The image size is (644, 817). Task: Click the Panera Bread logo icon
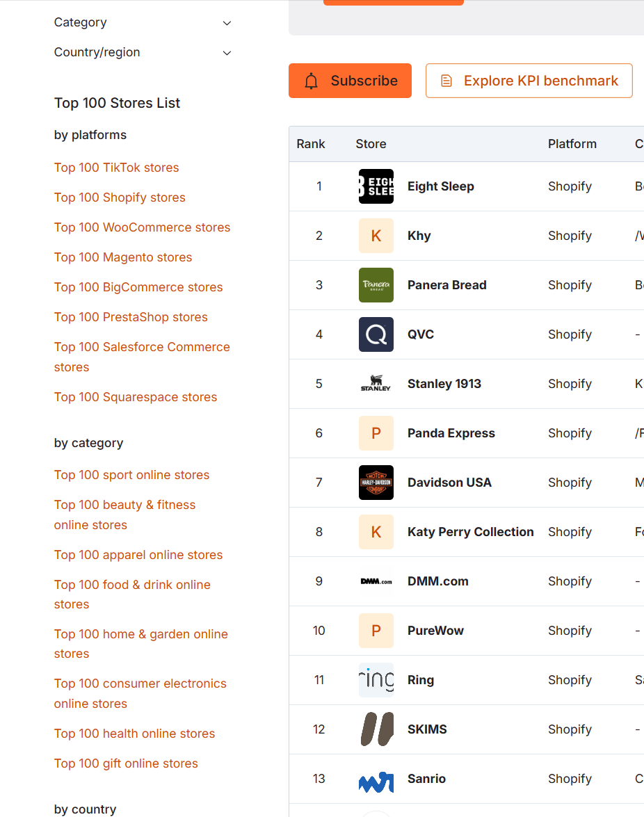point(376,285)
